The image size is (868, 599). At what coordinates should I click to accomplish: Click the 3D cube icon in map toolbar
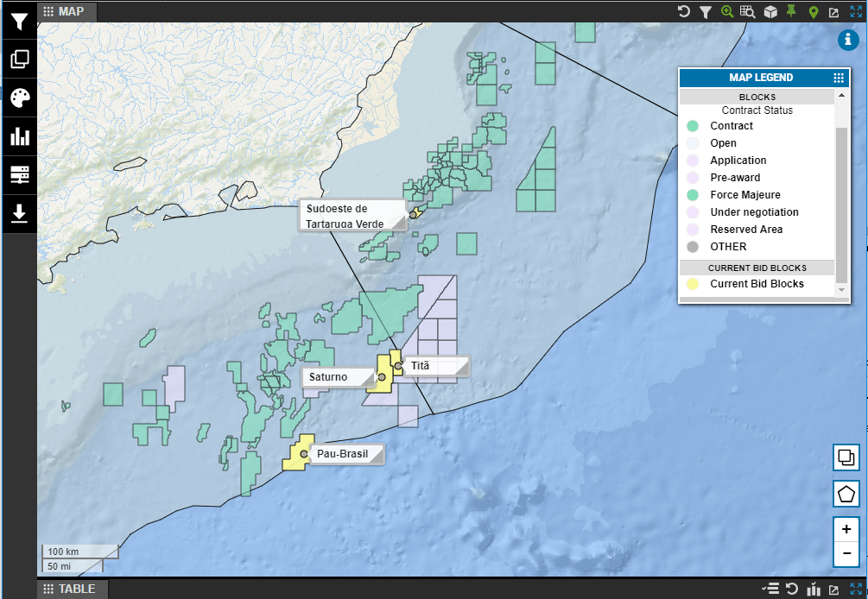(770, 12)
